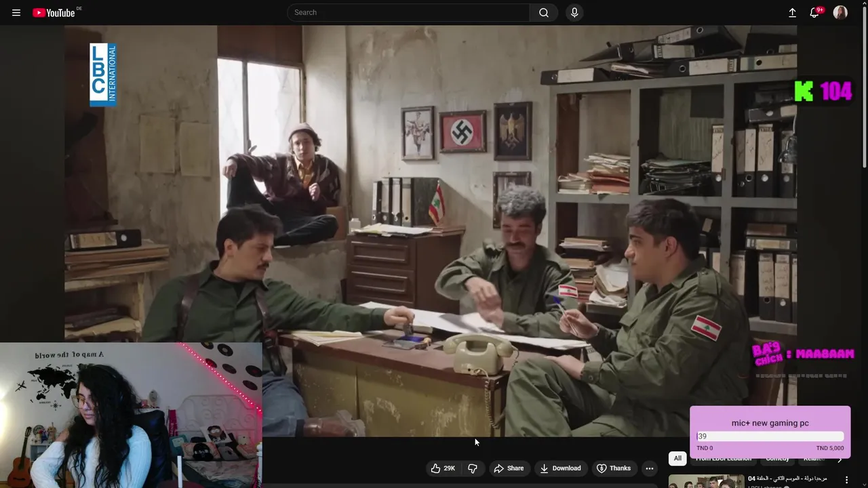Share the video
Viewport: 868px width, 488px height.
tap(509, 468)
